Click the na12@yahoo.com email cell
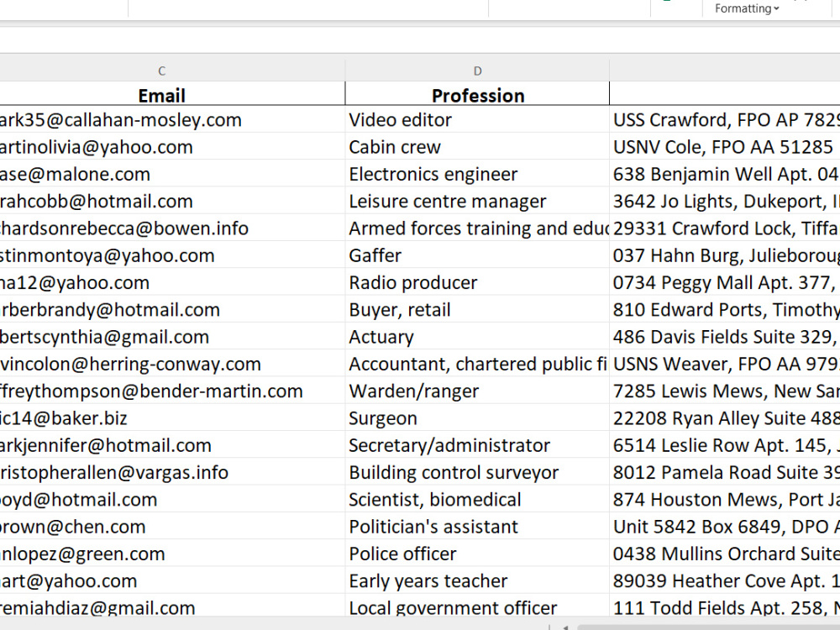This screenshot has width=840, height=630. pyautogui.click(x=172, y=282)
